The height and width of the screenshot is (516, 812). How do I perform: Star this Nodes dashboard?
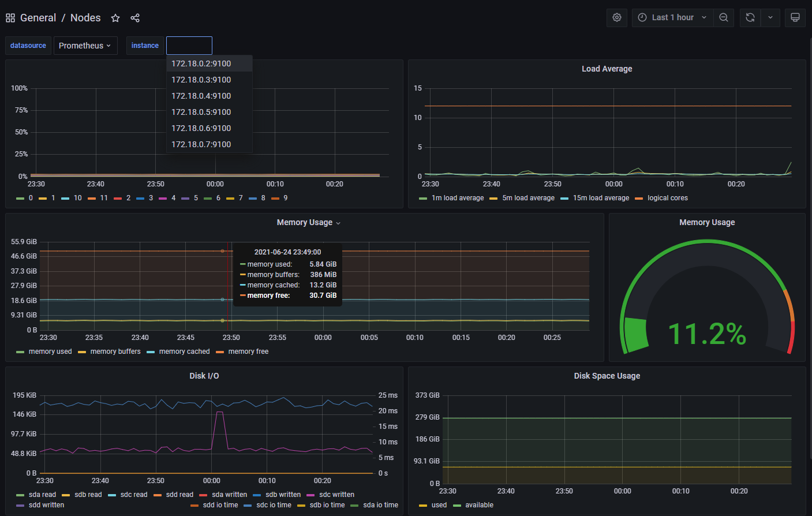115,18
